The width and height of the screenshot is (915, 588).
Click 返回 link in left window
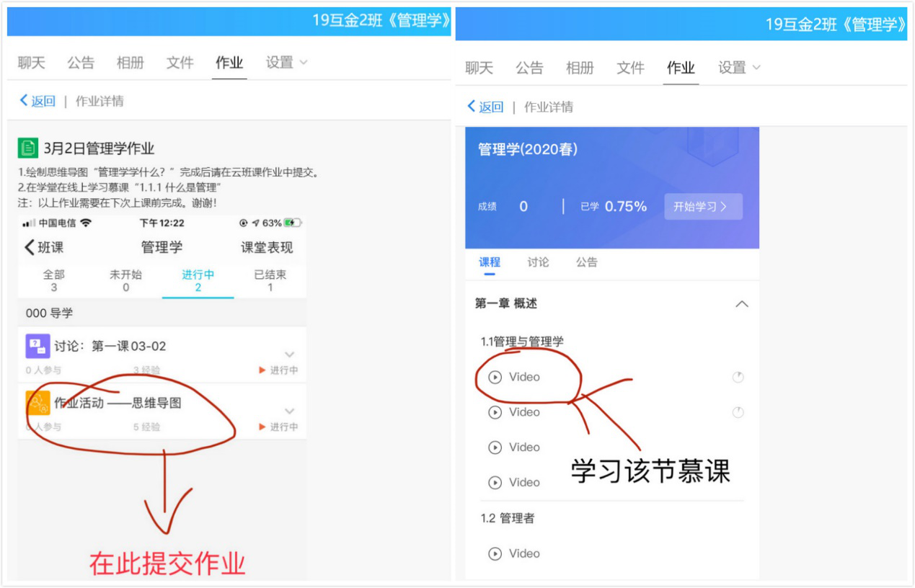coord(37,101)
